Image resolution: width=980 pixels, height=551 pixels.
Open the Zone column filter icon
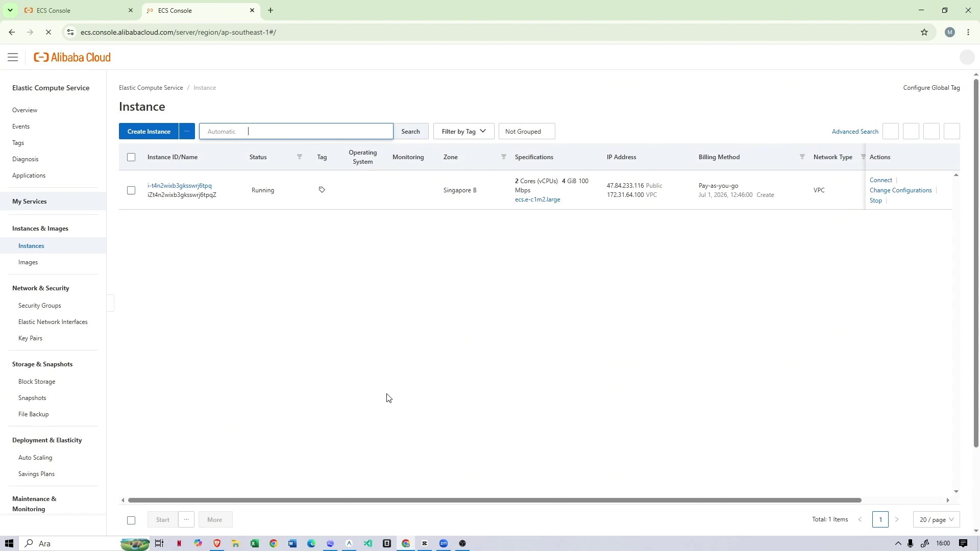504,157
